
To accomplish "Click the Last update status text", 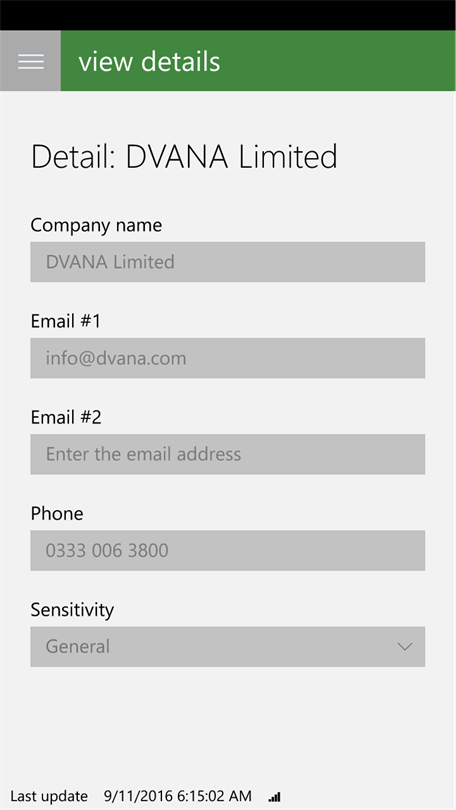I will [49, 796].
